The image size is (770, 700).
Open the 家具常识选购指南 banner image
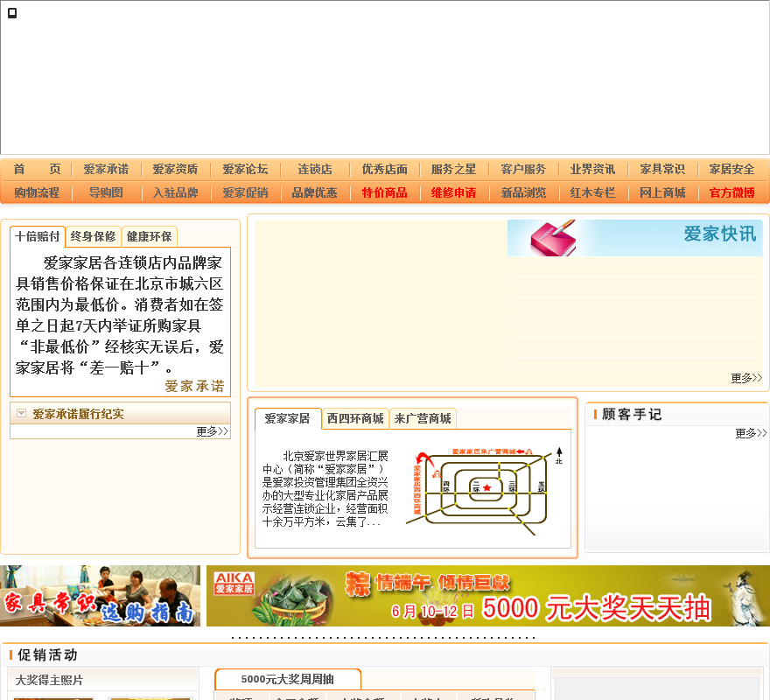pos(100,595)
